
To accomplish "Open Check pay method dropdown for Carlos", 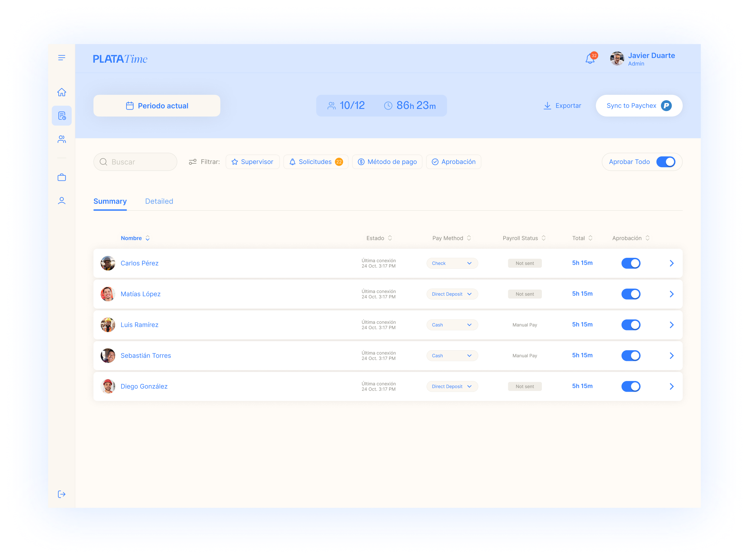I will (452, 263).
